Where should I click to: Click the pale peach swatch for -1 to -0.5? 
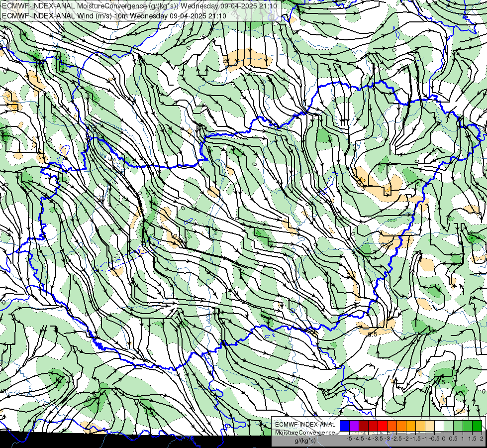click(x=430, y=426)
